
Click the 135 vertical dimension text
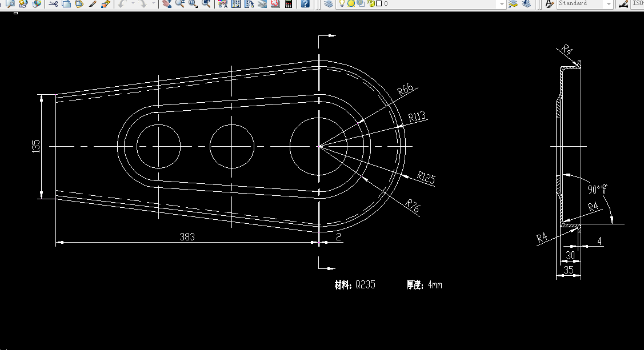(x=36, y=147)
